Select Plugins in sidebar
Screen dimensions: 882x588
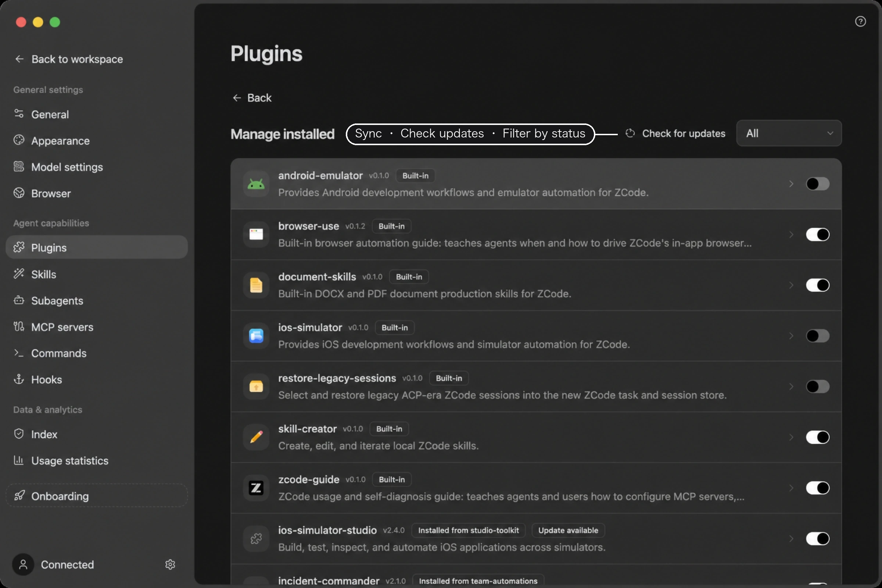coord(97,247)
